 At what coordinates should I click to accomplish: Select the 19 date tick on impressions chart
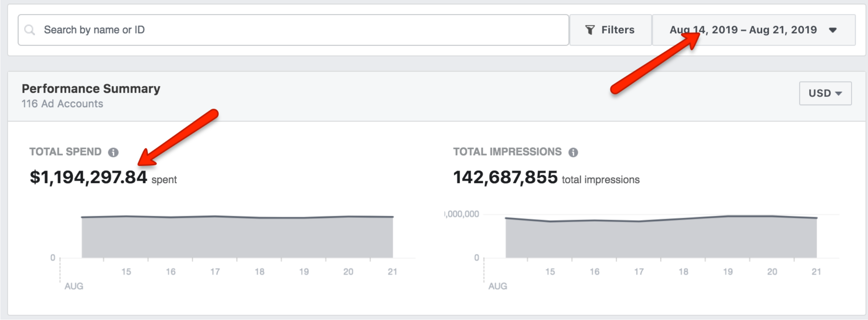pos(728,272)
